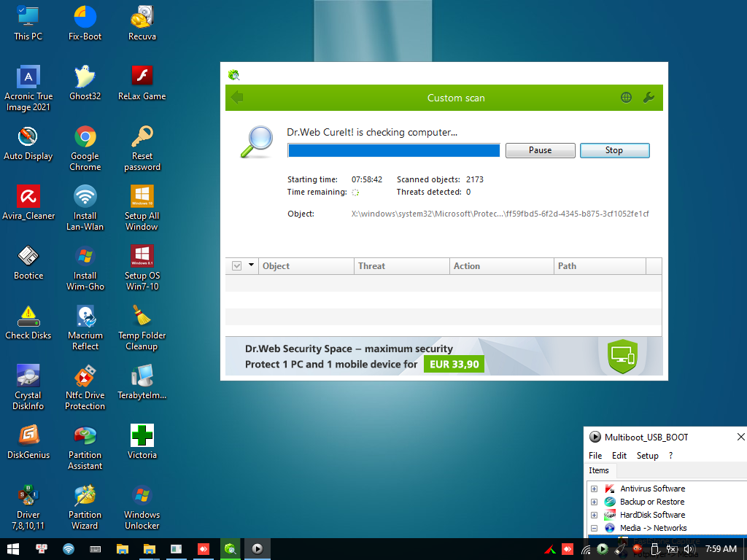The width and height of the screenshot is (747, 560).
Task: Select the Ntfc Drive Protection icon
Action: click(x=85, y=387)
